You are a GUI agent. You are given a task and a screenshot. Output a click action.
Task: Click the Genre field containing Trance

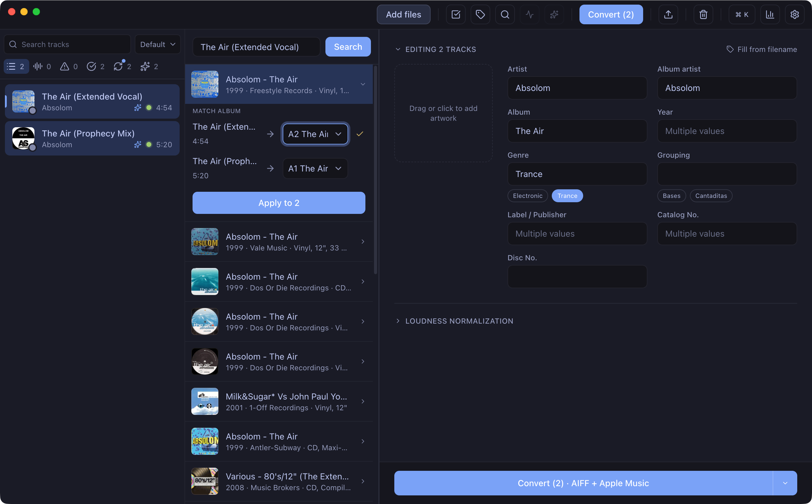(577, 174)
